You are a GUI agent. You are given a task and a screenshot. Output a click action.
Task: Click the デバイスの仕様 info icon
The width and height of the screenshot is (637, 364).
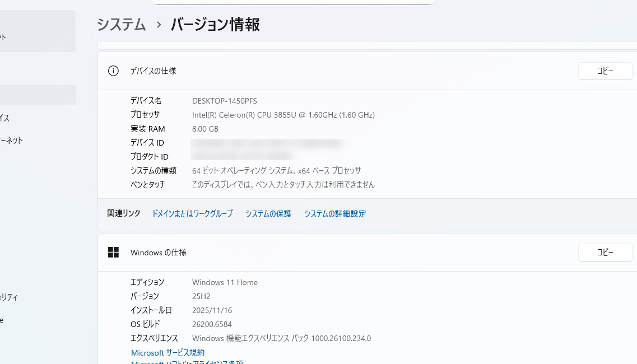pos(113,71)
